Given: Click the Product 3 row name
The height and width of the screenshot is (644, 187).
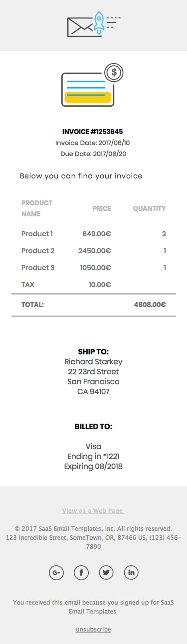Looking at the screenshot, I should pos(38,268).
